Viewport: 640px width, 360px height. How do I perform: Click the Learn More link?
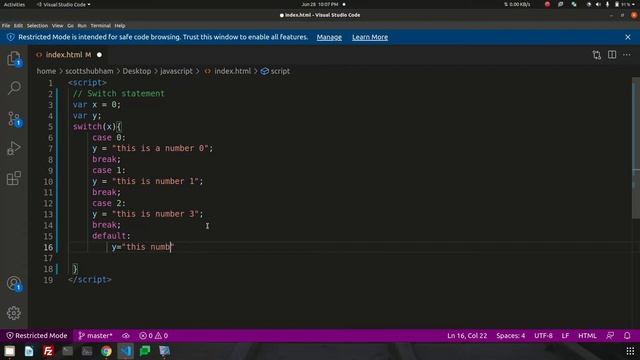coord(370,37)
